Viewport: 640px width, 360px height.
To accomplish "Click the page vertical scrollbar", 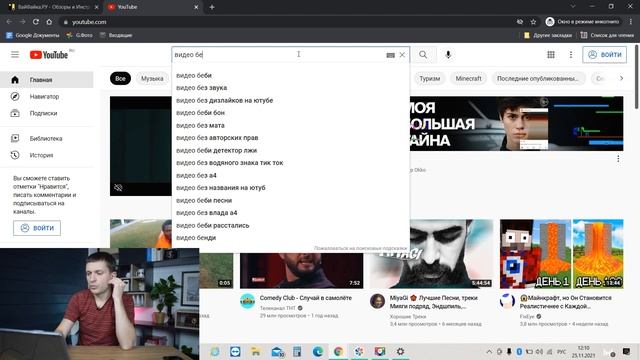I will coord(637,78).
